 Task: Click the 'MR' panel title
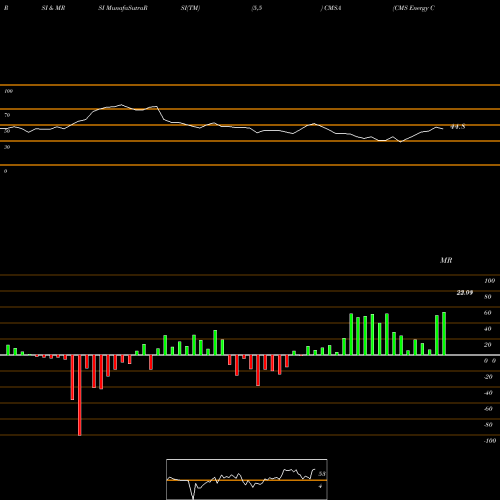[446, 260]
